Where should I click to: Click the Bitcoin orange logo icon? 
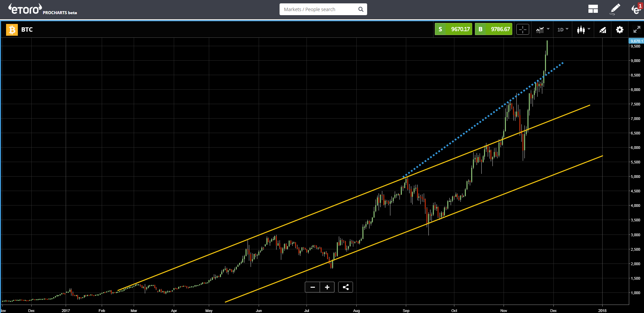point(12,30)
